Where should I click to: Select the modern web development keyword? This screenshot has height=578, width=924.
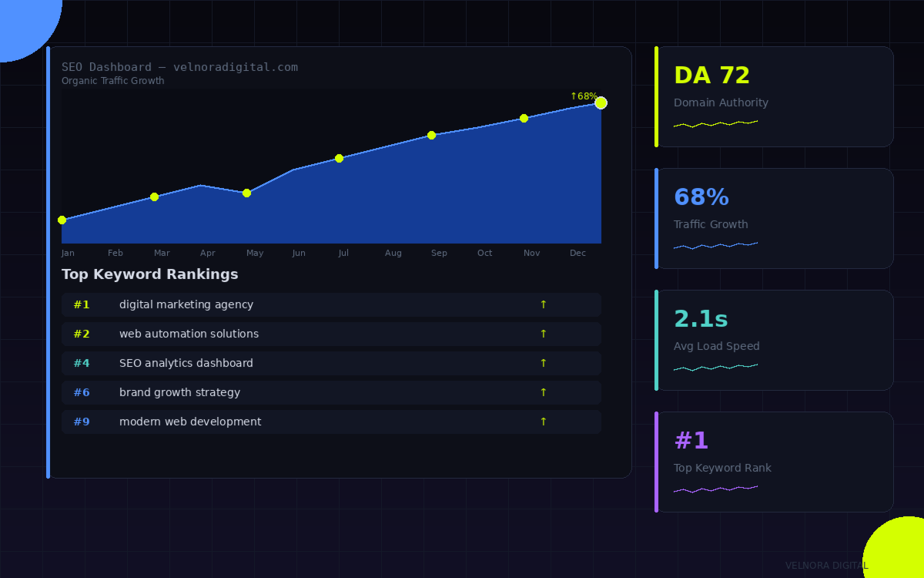tap(190, 422)
